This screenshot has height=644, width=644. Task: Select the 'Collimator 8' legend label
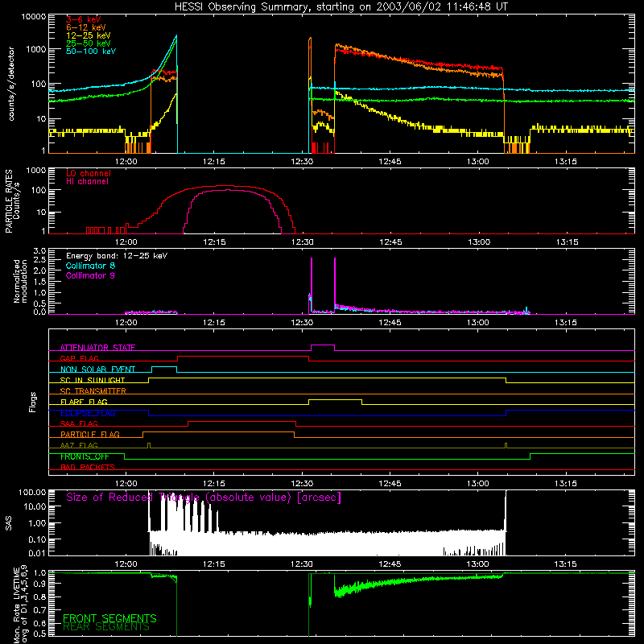[x=90, y=266]
